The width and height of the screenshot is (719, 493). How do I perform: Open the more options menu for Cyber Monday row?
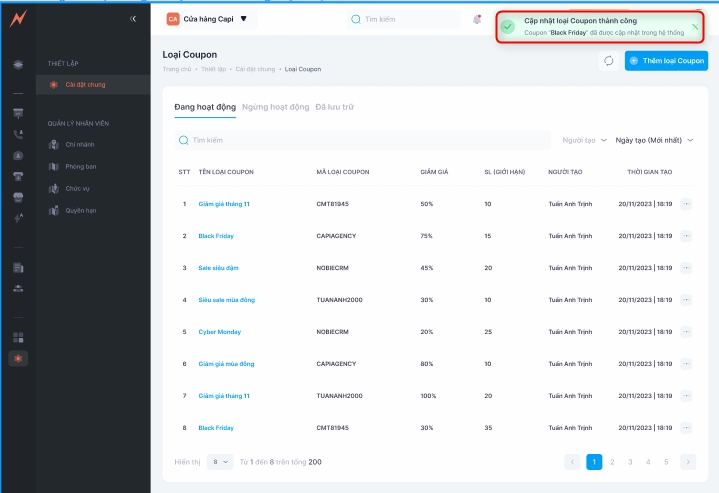tap(686, 332)
